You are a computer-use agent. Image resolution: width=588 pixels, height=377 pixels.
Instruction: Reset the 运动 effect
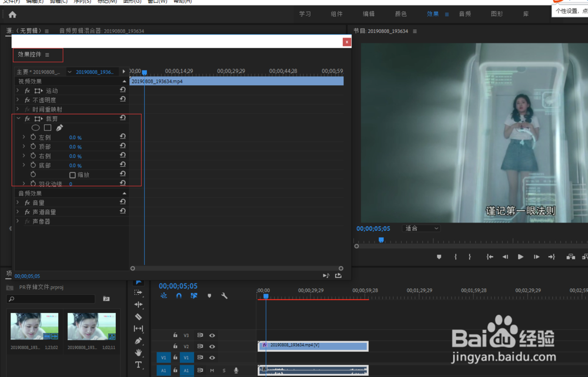click(123, 90)
